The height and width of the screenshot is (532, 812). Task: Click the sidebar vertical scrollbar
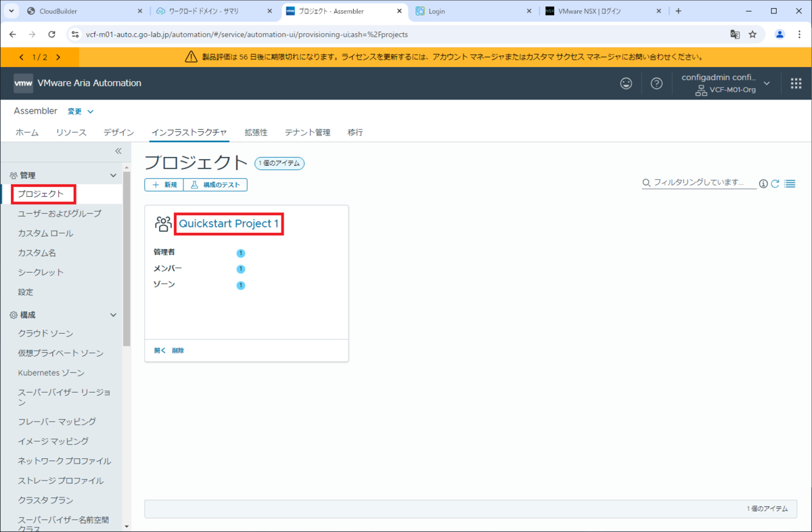[126, 257]
